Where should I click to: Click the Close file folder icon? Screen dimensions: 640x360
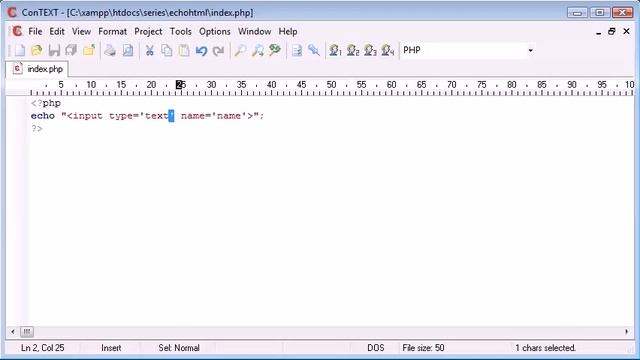click(x=89, y=51)
